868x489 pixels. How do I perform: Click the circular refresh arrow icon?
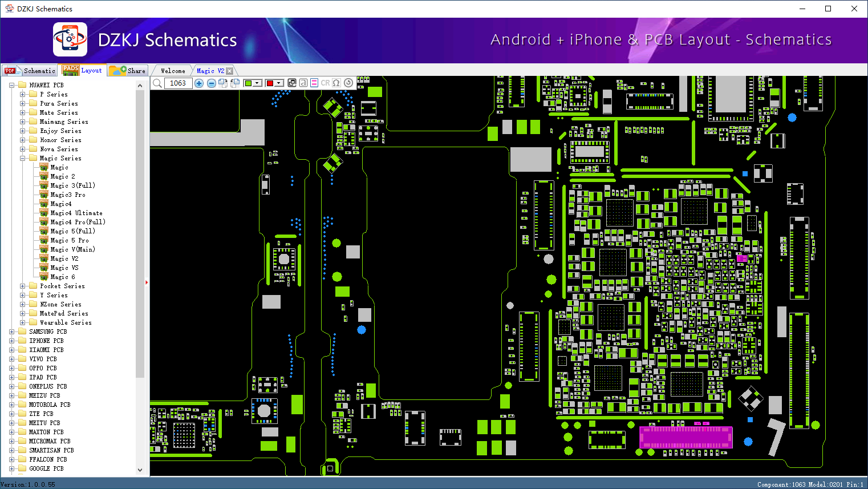[x=348, y=83]
